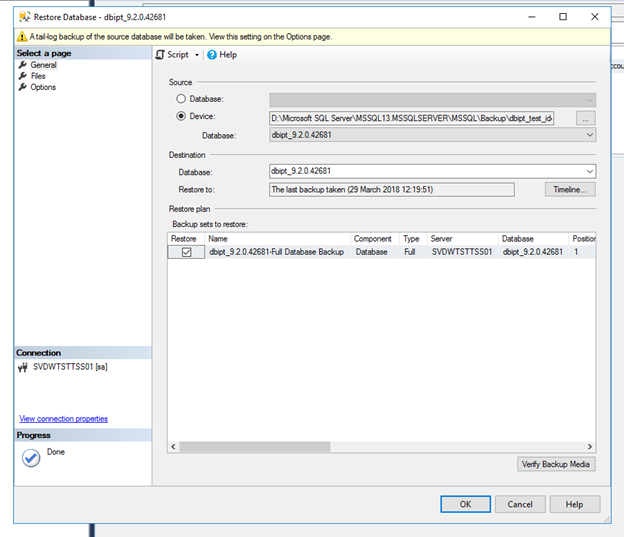The width and height of the screenshot is (624, 537).
Task: Click the Done progress checkmark icon
Action: pyautogui.click(x=31, y=458)
